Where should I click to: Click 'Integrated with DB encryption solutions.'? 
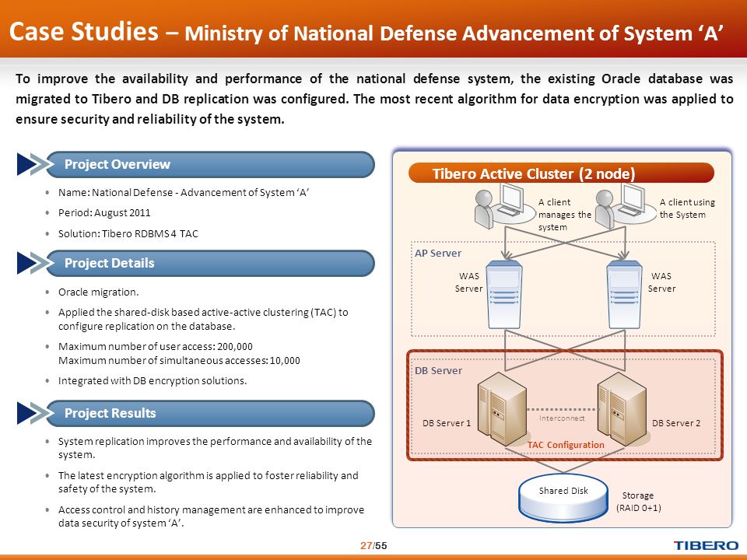click(153, 380)
